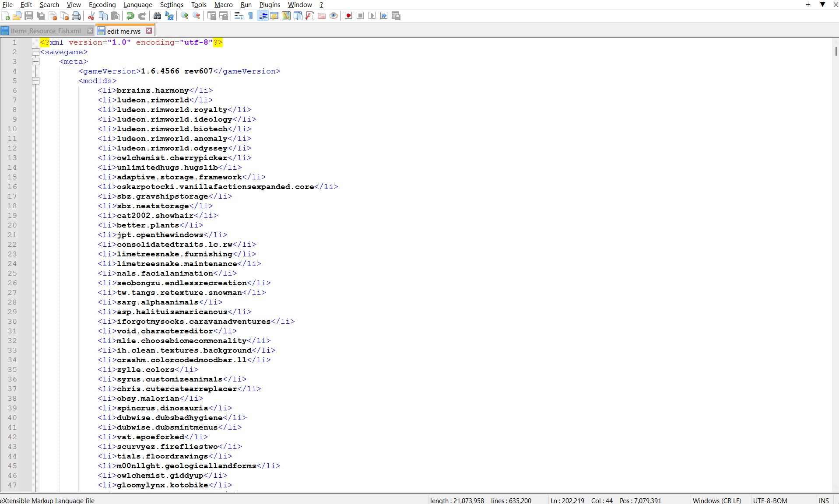Screen dimensions: 839x504
Task: Toggle Show All Characters pilcrow button
Action: coord(251,16)
